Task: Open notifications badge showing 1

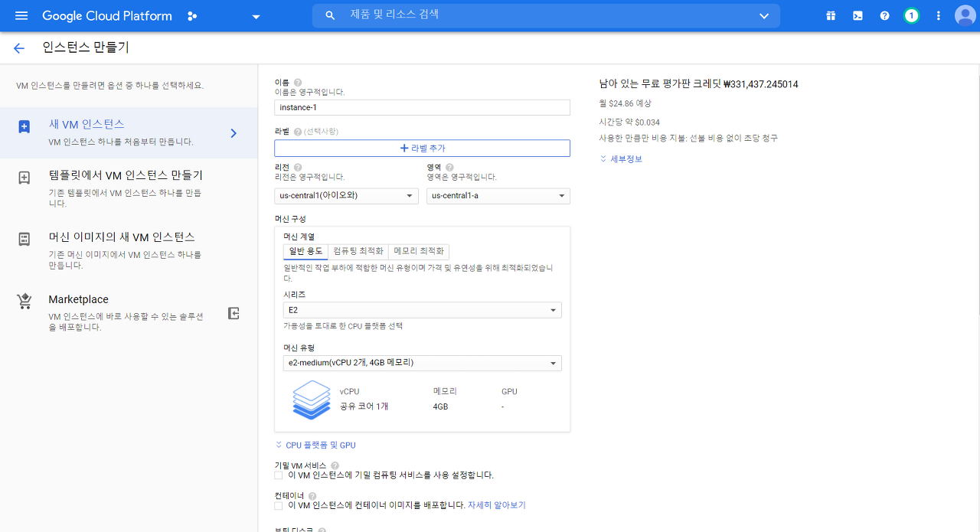Action: [x=911, y=15]
